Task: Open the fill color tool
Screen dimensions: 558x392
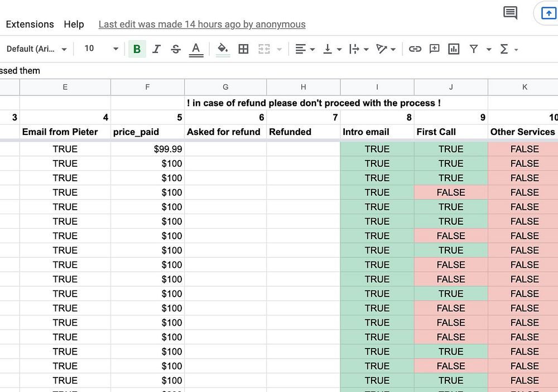Action: click(x=223, y=49)
